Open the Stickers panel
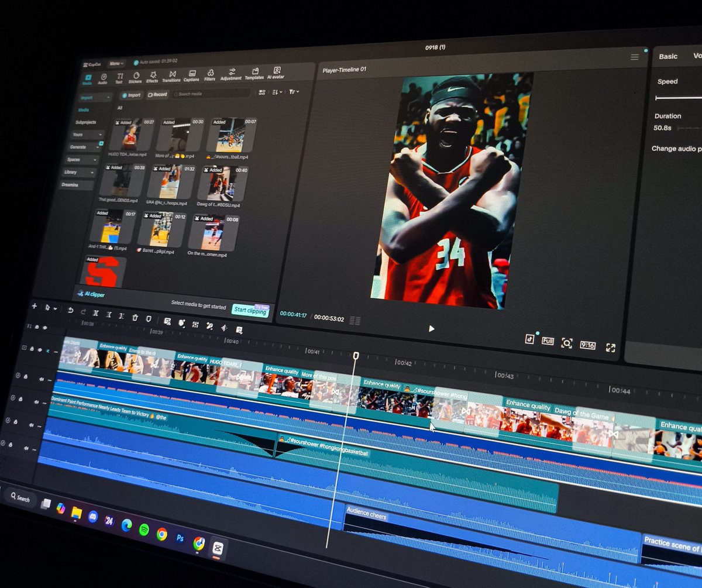Screen dimensions: 702x588 click(135, 78)
